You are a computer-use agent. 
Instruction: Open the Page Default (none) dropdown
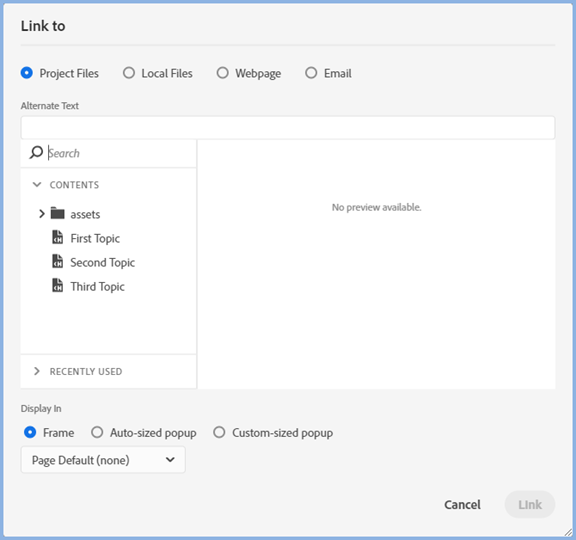click(103, 460)
